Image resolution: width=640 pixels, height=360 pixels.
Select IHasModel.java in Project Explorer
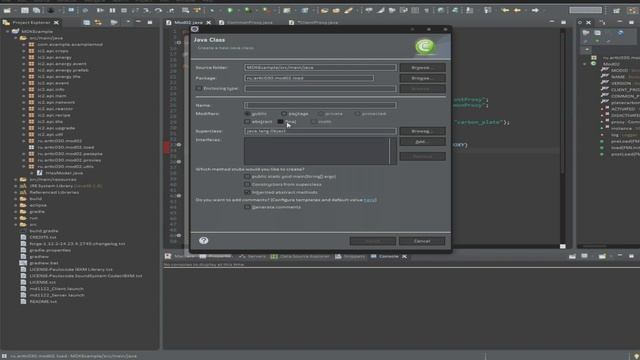point(64,173)
